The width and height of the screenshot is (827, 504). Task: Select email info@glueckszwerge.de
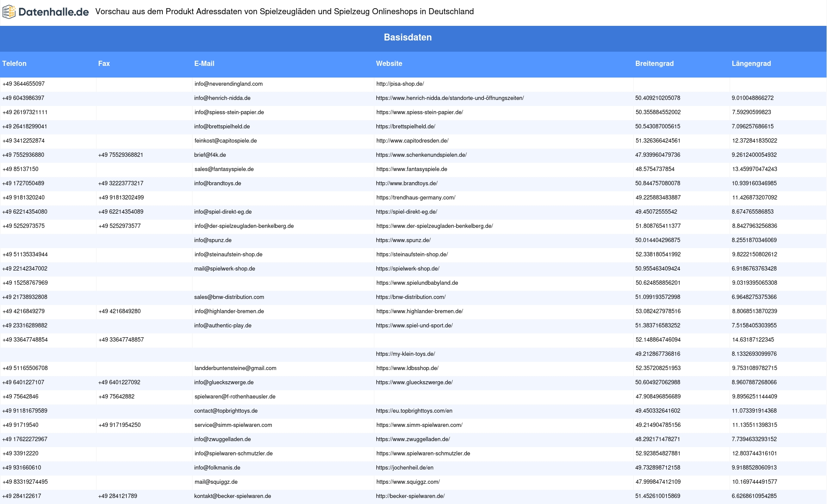[x=224, y=383]
